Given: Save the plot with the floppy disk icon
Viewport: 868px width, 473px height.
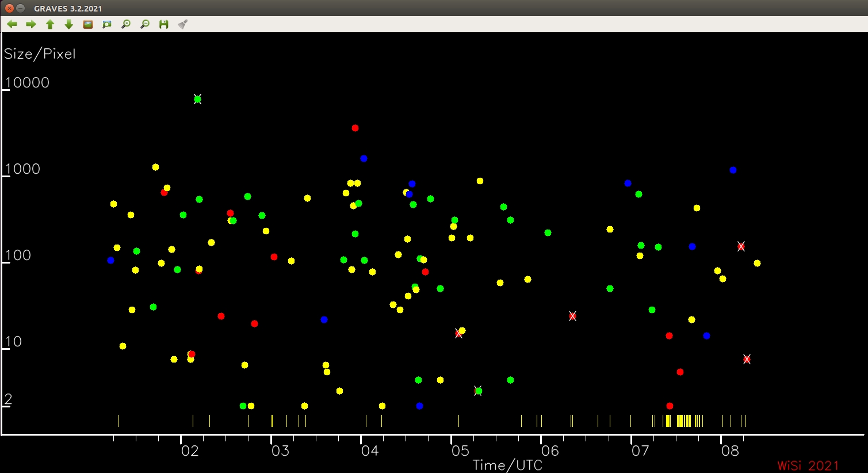Looking at the screenshot, I should coord(164,24).
